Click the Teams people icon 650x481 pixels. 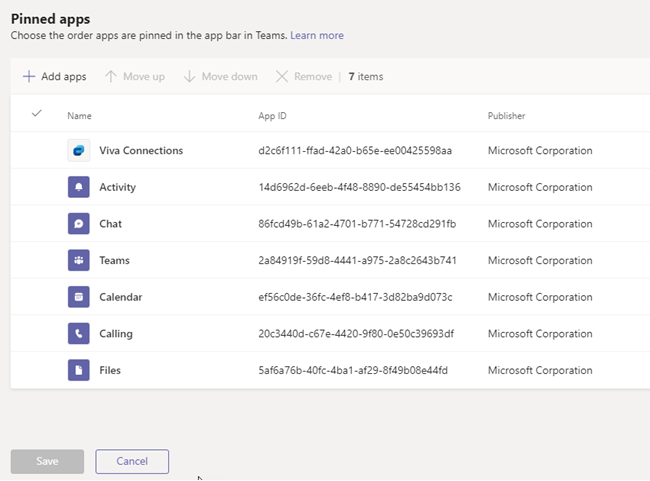click(78, 260)
